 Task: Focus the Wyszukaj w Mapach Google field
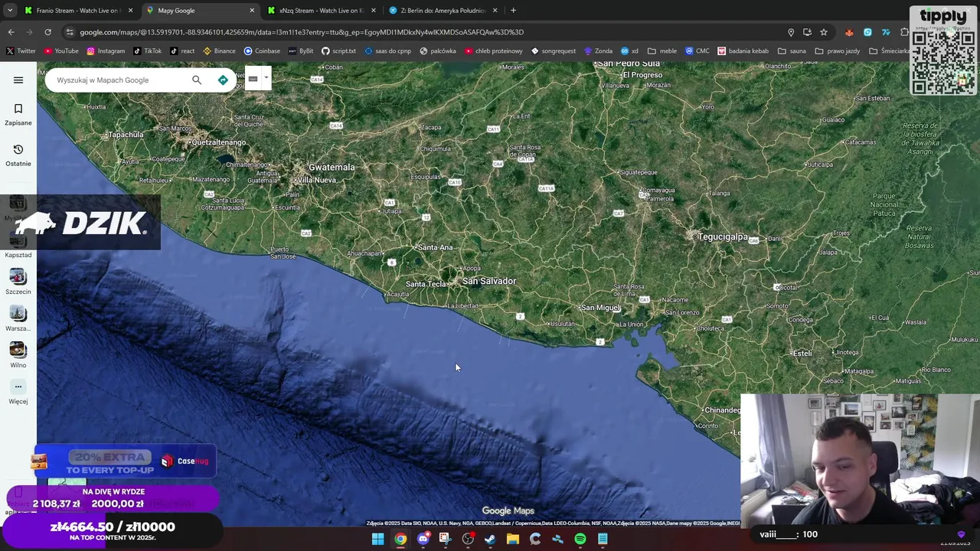119,80
